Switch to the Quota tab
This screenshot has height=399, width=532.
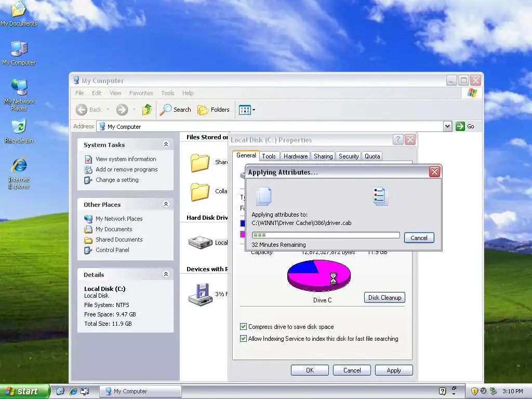pyautogui.click(x=372, y=156)
